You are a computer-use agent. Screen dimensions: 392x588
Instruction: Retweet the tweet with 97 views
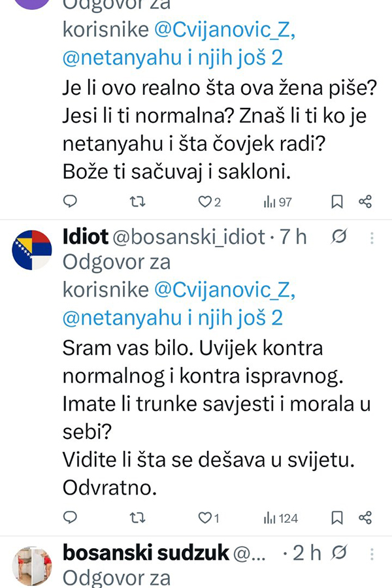137,202
